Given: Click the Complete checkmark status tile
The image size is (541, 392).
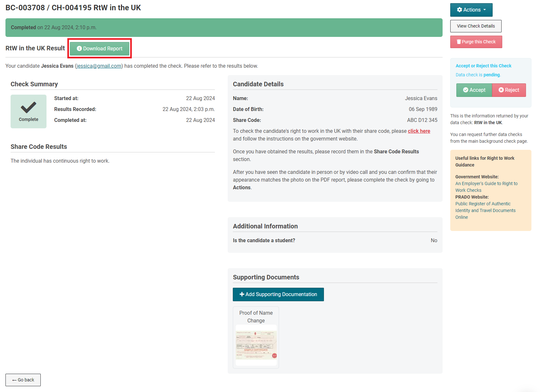Looking at the screenshot, I should tap(29, 111).
